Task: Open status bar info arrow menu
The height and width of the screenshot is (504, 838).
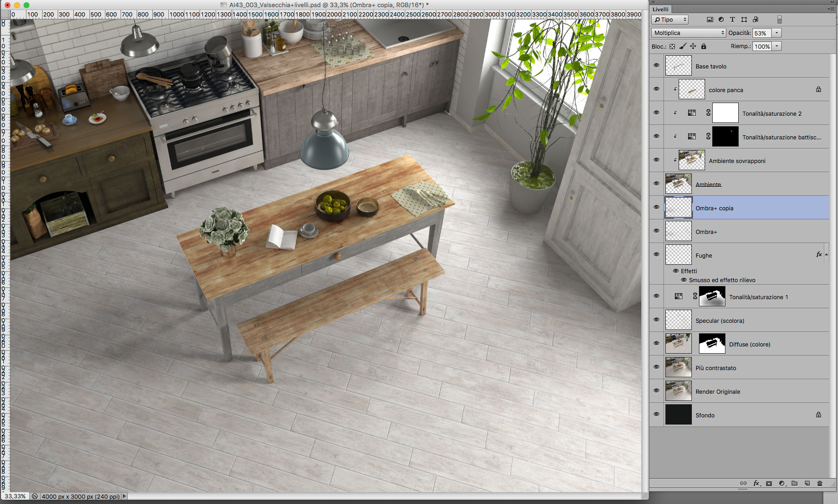Action: point(124,496)
